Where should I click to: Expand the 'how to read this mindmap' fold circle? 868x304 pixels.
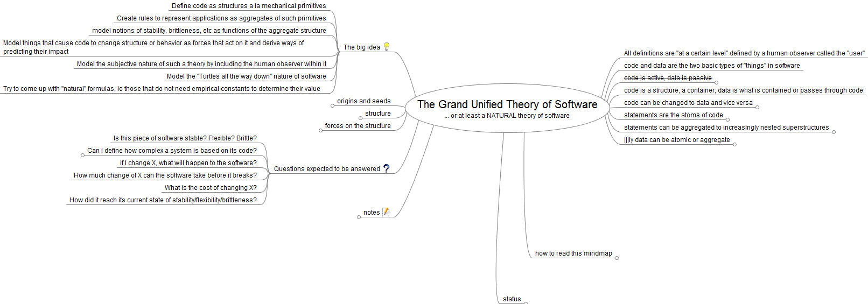point(617,258)
